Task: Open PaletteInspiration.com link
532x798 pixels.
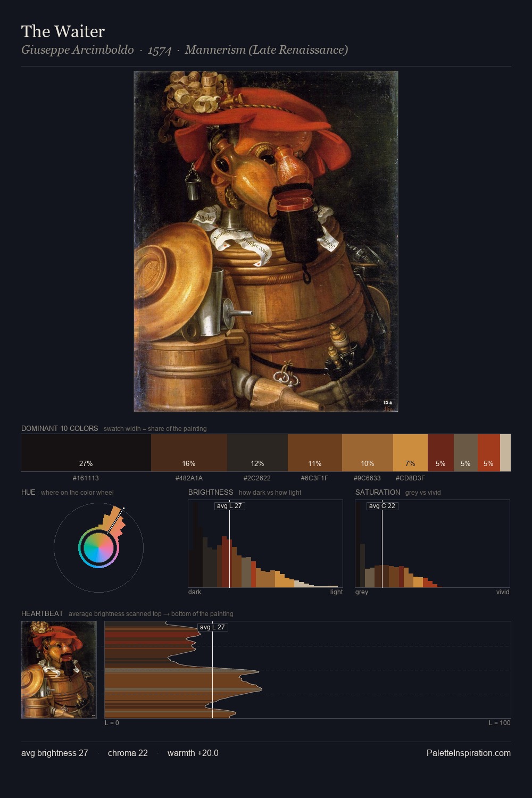Action: point(469,753)
